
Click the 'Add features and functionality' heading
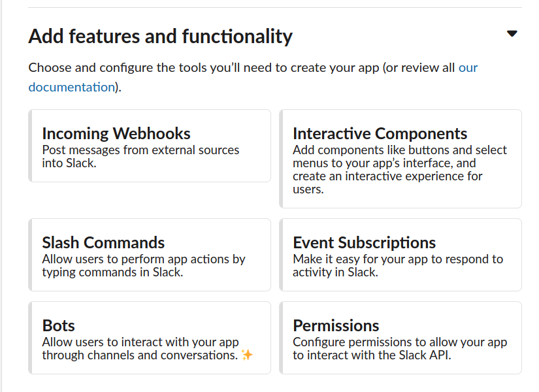(x=160, y=37)
